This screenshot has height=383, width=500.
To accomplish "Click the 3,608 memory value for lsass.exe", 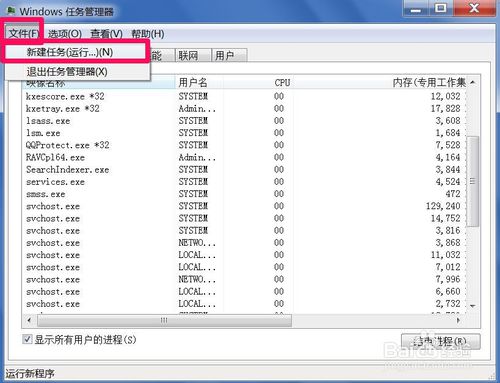I will point(448,121).
